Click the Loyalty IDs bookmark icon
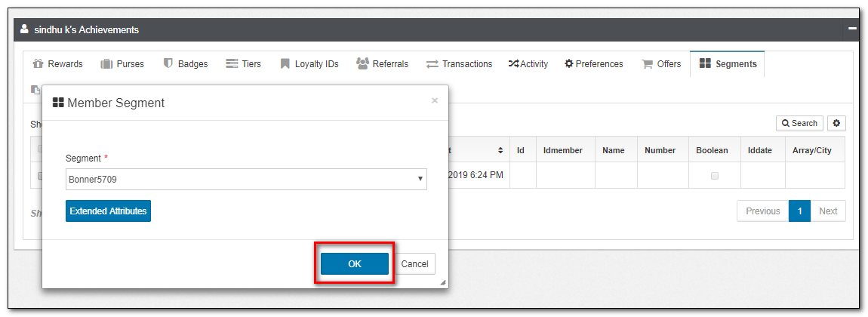Screen dimensions: 868x317 (285, 64)
